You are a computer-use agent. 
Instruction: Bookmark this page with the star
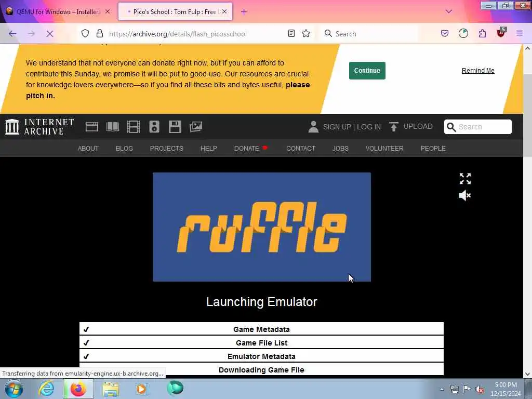pyautogui.click(x=306, y=33)
